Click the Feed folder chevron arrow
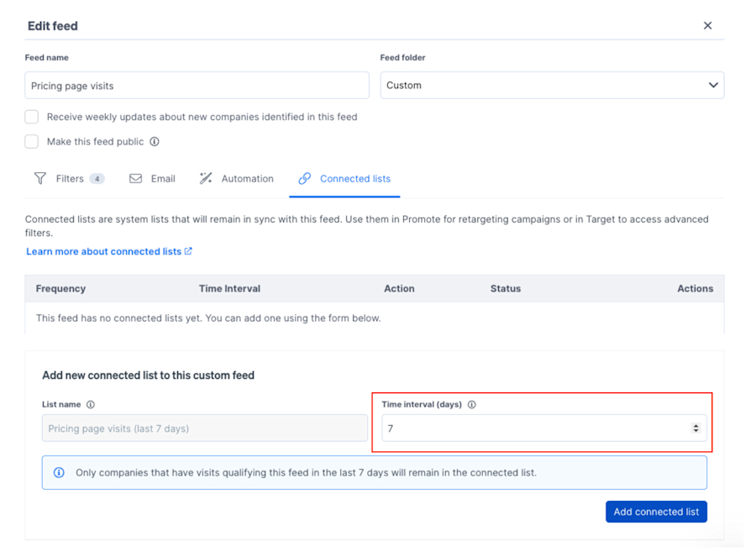 click(x=712, y=85)
